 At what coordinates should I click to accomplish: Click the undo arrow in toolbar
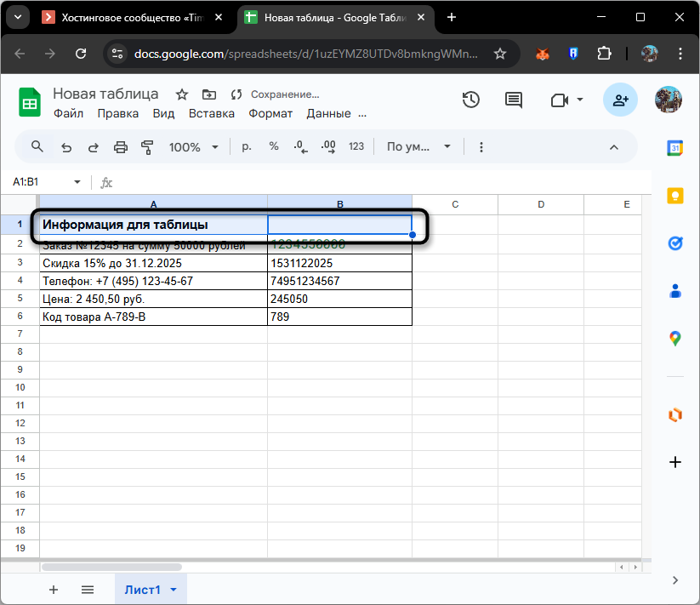[x=66, y=147]
